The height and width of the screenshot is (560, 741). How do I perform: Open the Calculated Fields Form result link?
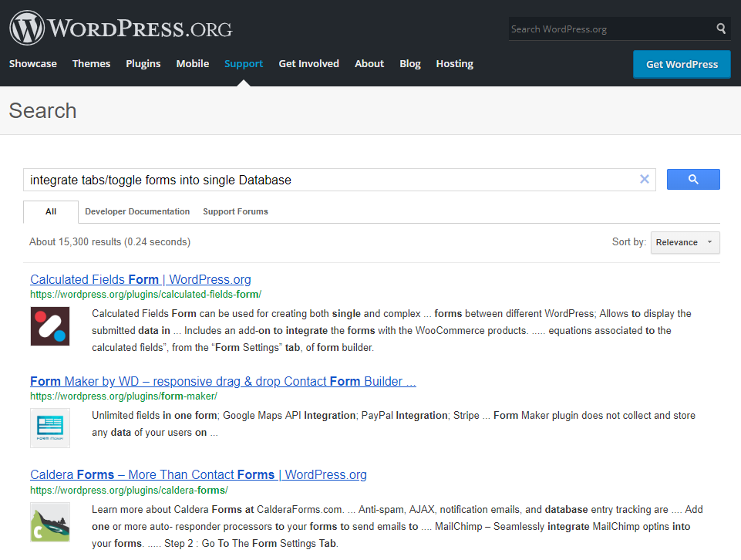140,279
